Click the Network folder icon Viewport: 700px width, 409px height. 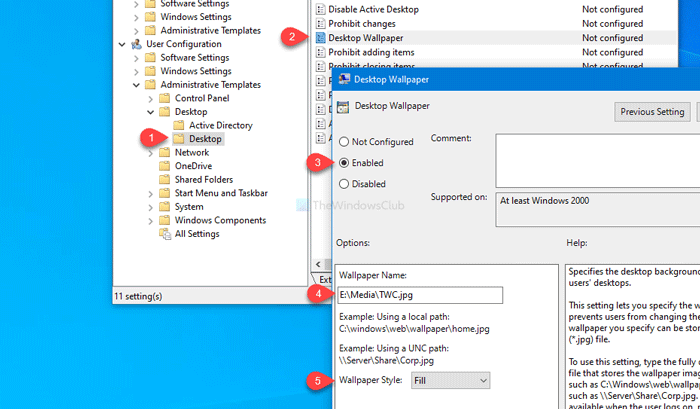(x=165, y=153)
